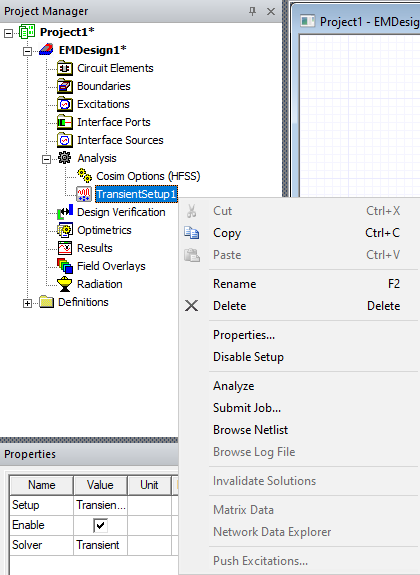Select the Interface Ports tree item
Image resolution: width=420 pixels, height=575 pixels.
[114, 122]
